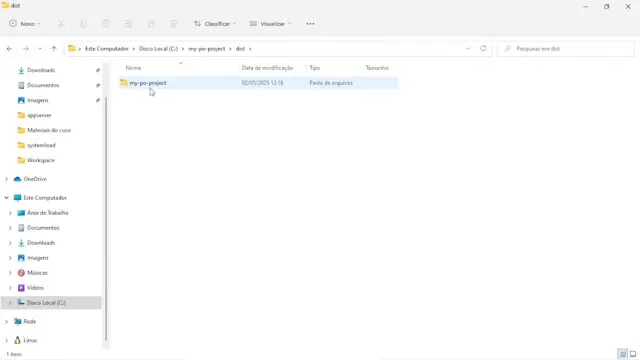Screen dimensions: 640x360
Task: Expand the OneDrive tree node
Action: click(7, 179)
